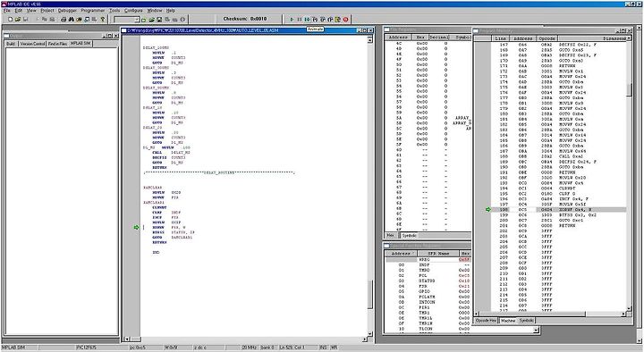Select the MPLAB SIM output tab

pyautogui.click(x=80, y=43)
